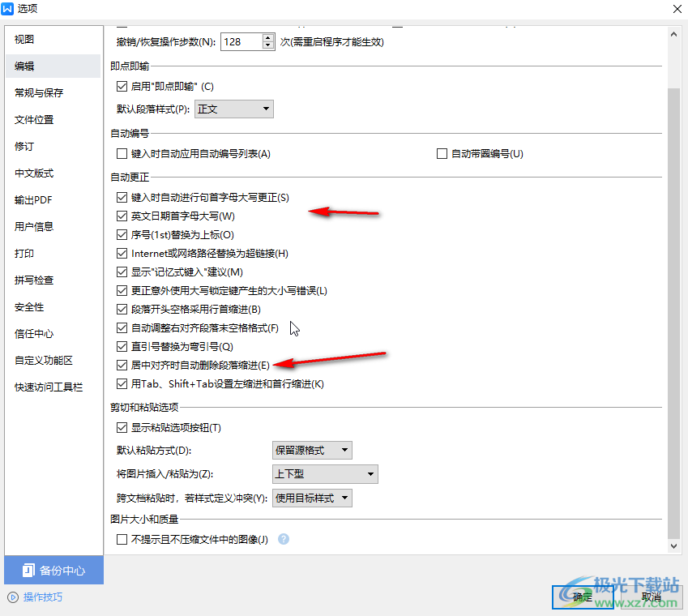The image size is (688, 616).
Task: Decrease undo steps with down spinner arrow
Action: pyautogui.click(x=268, y=45)
